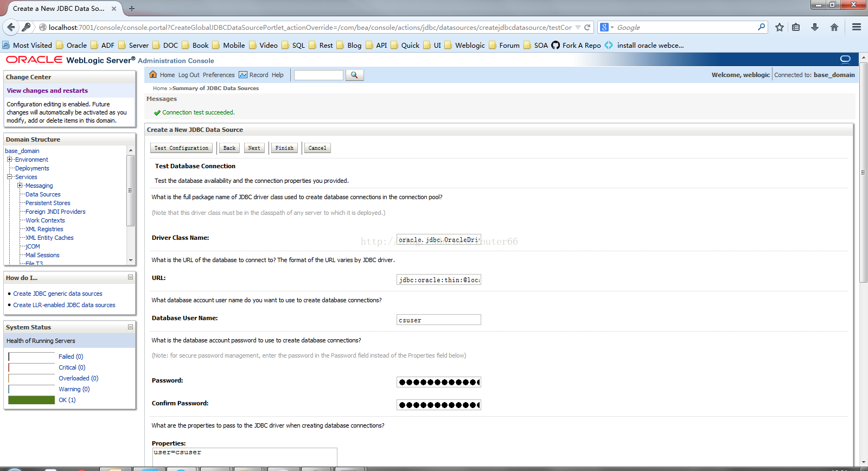The width and height of the screenshot is (868, 471).
Task: Collapse the How do I panel
Action: pos(130,277)
